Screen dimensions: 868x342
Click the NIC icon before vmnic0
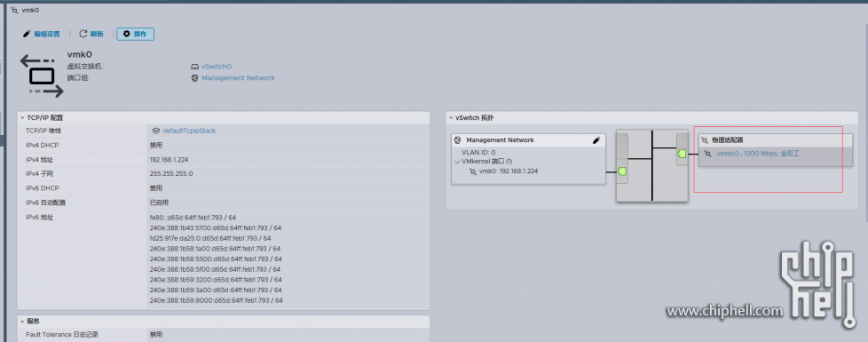(x=707, y=154)
